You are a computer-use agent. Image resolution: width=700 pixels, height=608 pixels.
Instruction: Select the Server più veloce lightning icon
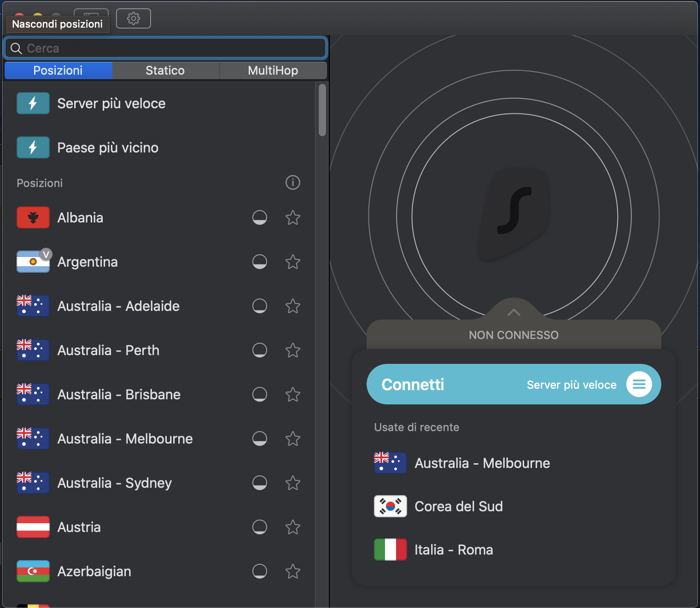point(33,103)
